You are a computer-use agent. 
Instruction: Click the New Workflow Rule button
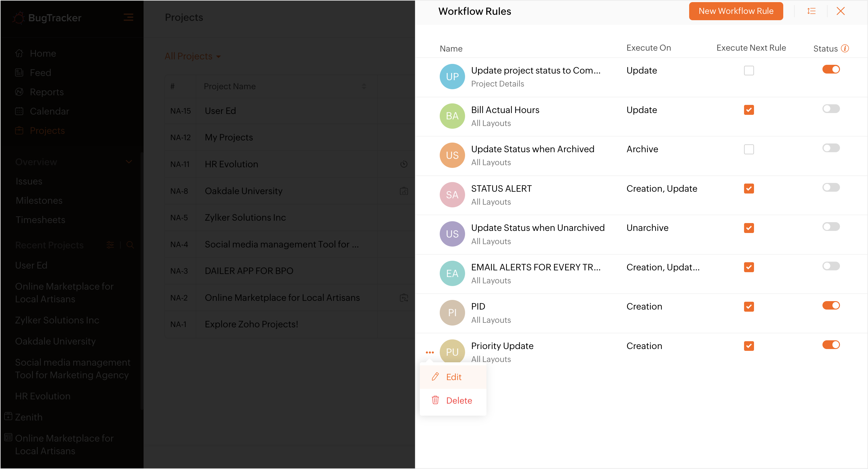[x=736, y=11]
